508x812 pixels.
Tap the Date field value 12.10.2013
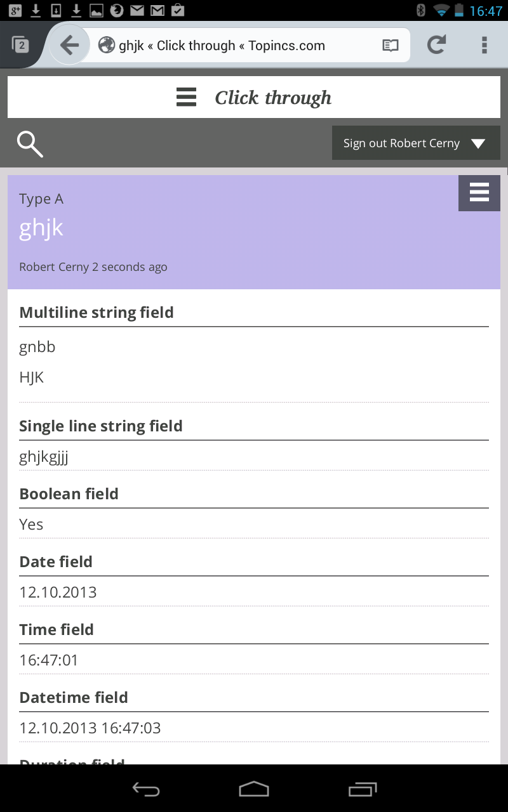58,593
